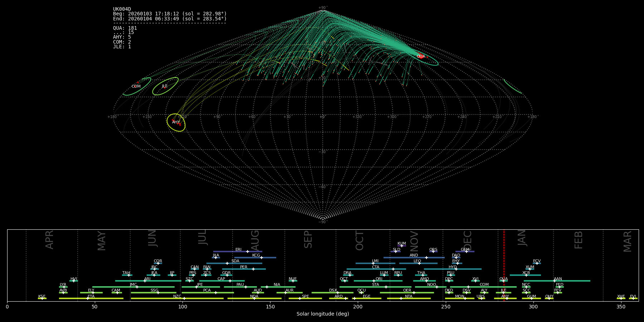Click the QUA radiant label on sky map
This screenshot has height=322, width=644.
pyautogui.click(x=421, y=57)
